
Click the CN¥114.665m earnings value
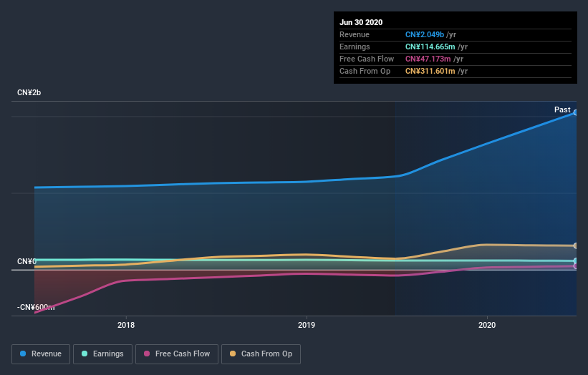(430, 47)
